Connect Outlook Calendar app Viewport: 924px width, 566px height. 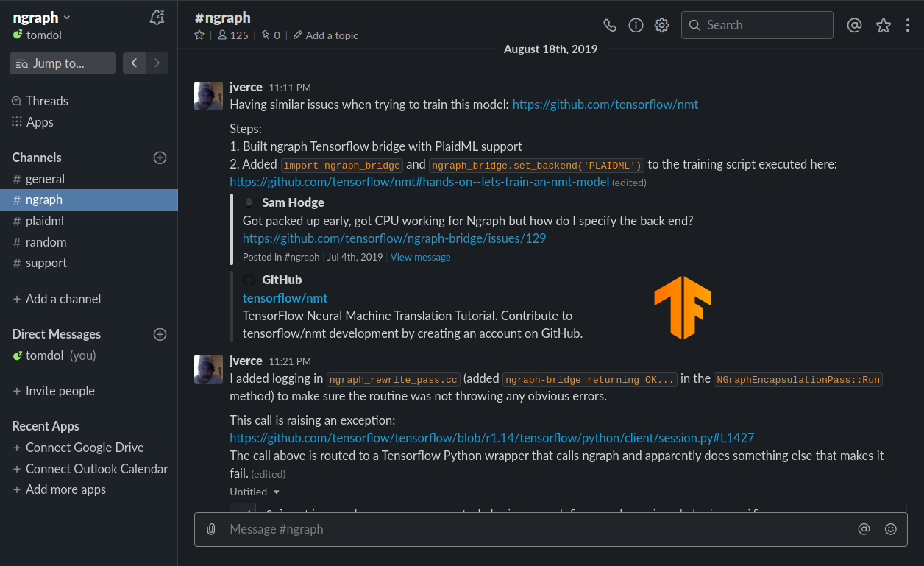96,469
